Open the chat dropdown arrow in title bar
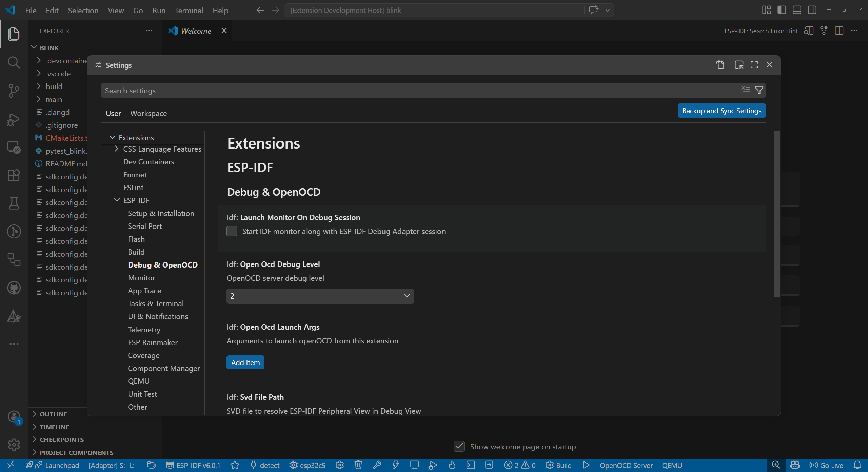This screenshot has width=868, height=472. [x=607, y=10]
